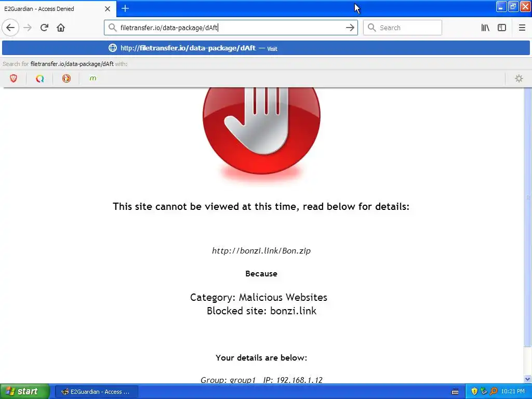
Task: Open the Windows Start menu
Action: coord(24,392)
